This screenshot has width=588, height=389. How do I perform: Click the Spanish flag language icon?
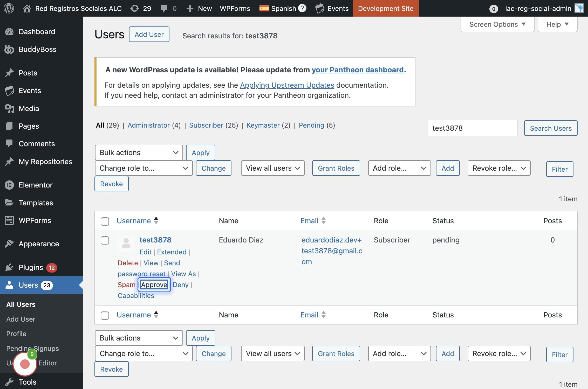point(264,8)
